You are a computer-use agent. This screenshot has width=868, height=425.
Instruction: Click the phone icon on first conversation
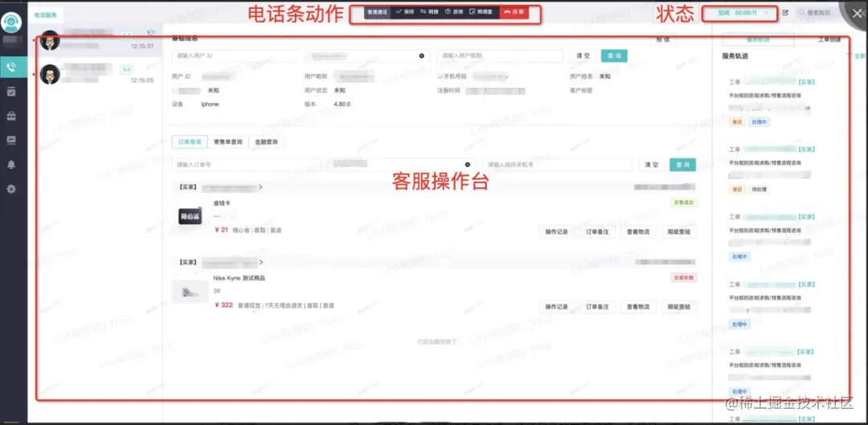(x=150, y=33)
